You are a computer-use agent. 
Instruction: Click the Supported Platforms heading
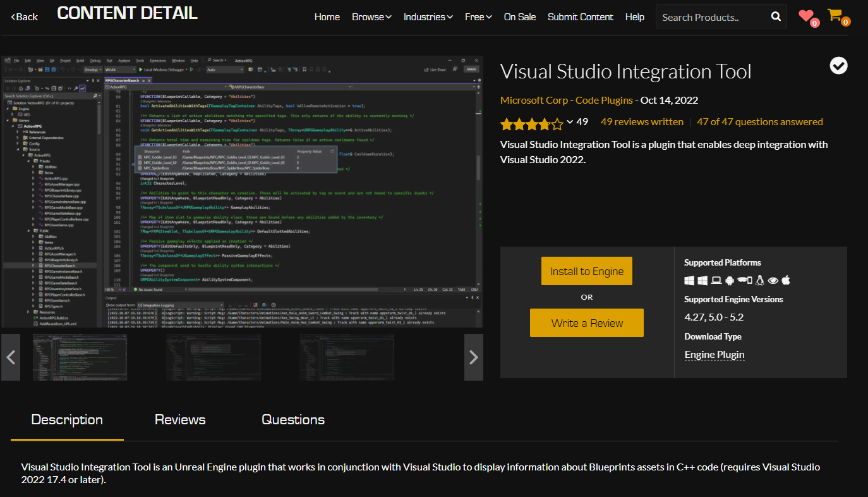[723, 262]
